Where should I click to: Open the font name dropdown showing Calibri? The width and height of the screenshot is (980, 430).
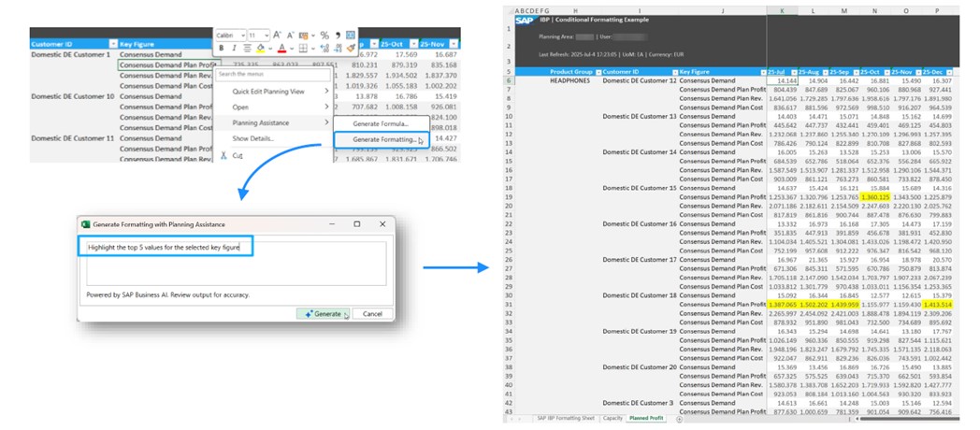230,35
